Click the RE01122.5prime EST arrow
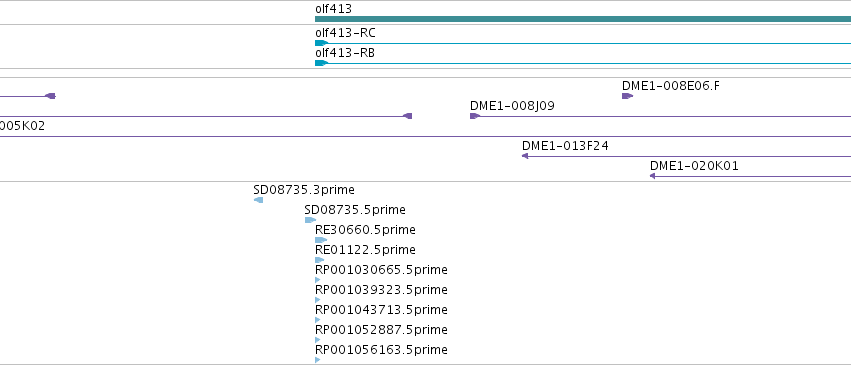851x365 pixels. (320, 260)
